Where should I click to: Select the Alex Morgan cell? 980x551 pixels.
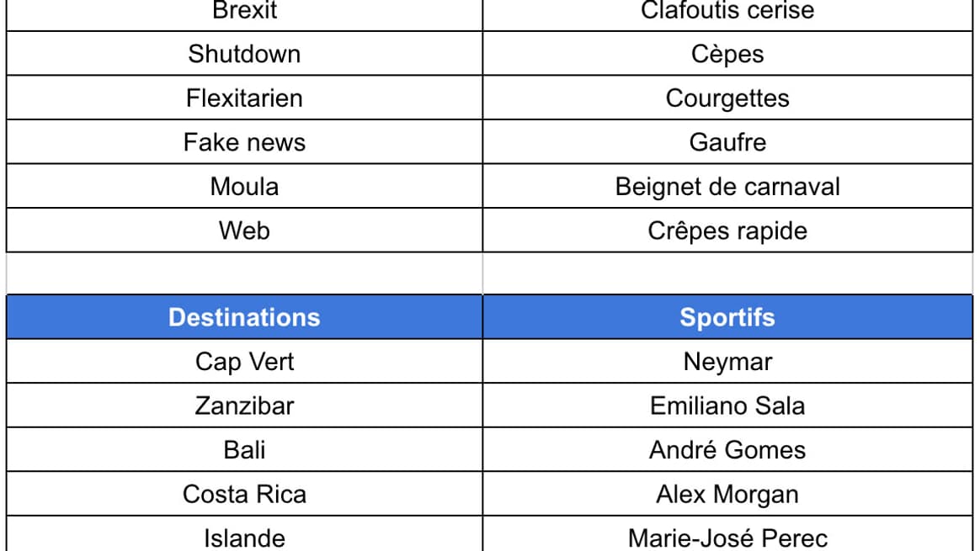(x=727, y=494)
